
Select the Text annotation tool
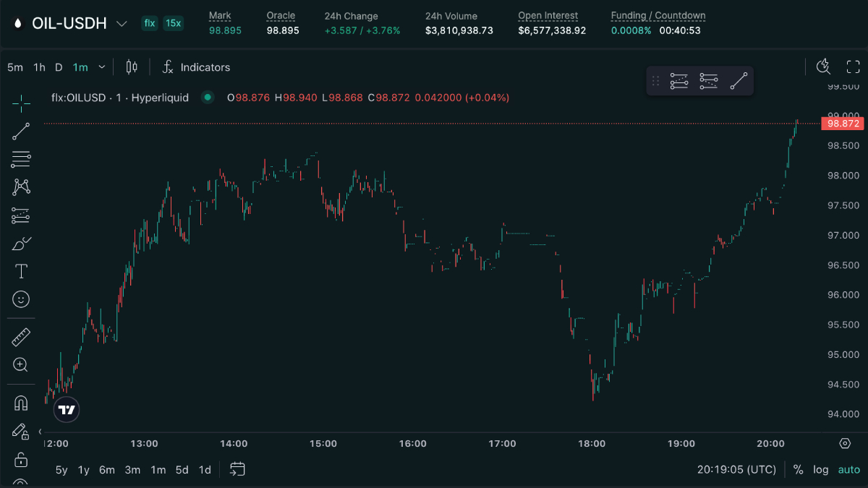(22, 271)
